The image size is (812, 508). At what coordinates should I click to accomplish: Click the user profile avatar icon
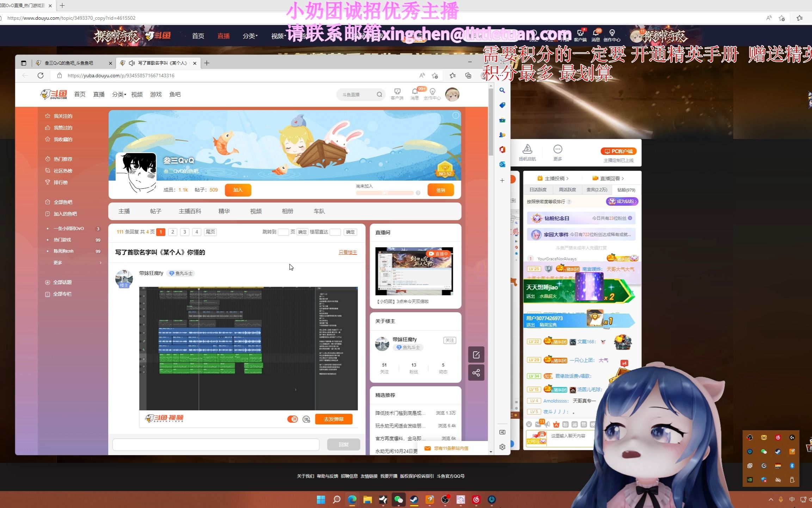click(453, 94)
